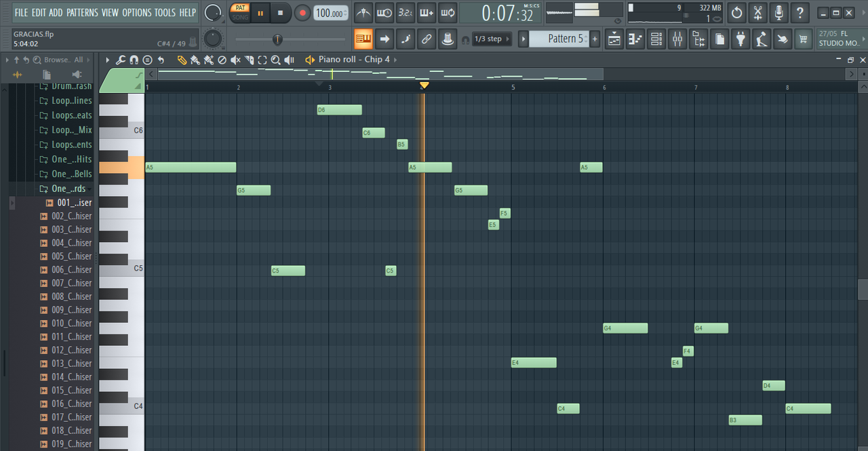Select the Slice tool
The height and width of the screenshot is (451, 868).
249,60
